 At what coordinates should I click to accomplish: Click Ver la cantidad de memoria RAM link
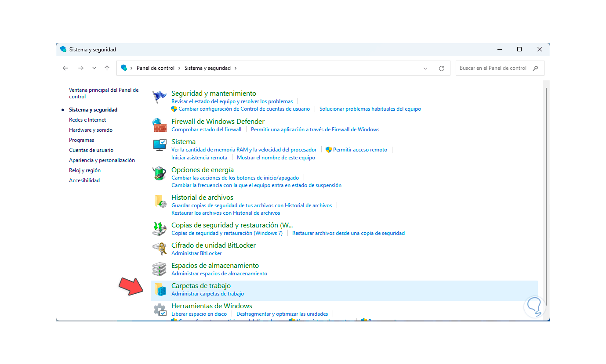244,150
